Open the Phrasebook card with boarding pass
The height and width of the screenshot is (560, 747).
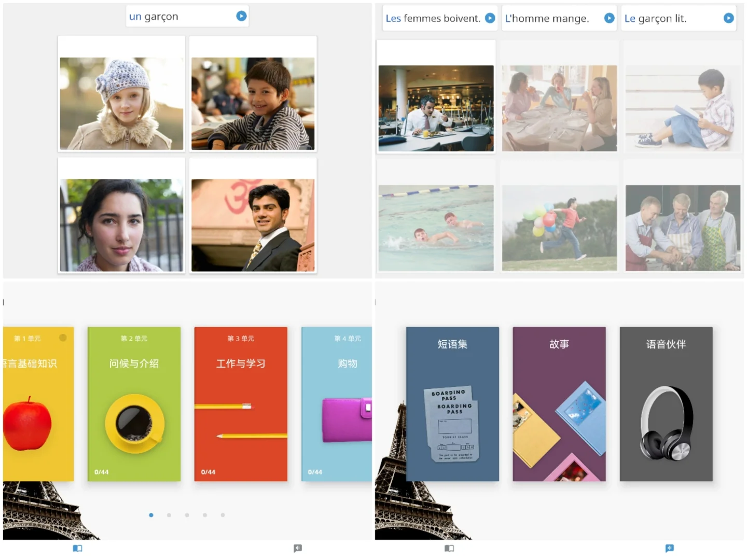click(452, 404)
